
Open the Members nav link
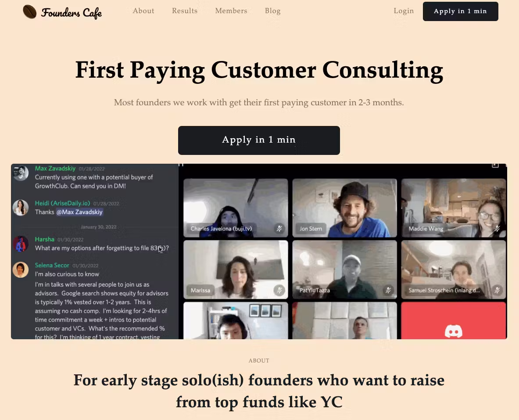[x=231, y=11]
